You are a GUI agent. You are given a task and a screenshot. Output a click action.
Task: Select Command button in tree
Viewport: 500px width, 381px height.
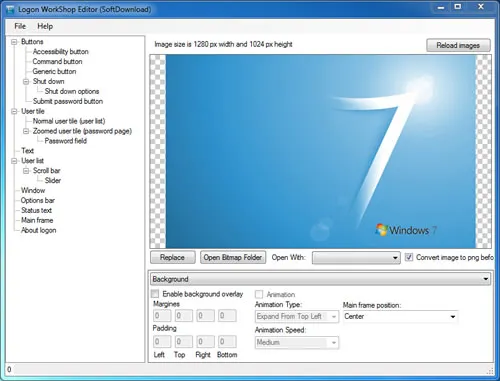pyautogui.click(x=57, y=62)
